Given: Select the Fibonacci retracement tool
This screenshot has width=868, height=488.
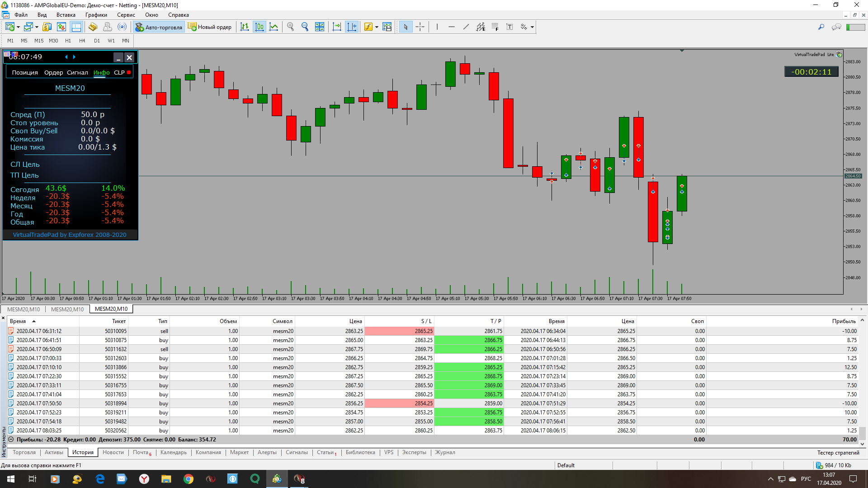Looking at the screenshot, I should pyautogui.click(x=495, y=27).
